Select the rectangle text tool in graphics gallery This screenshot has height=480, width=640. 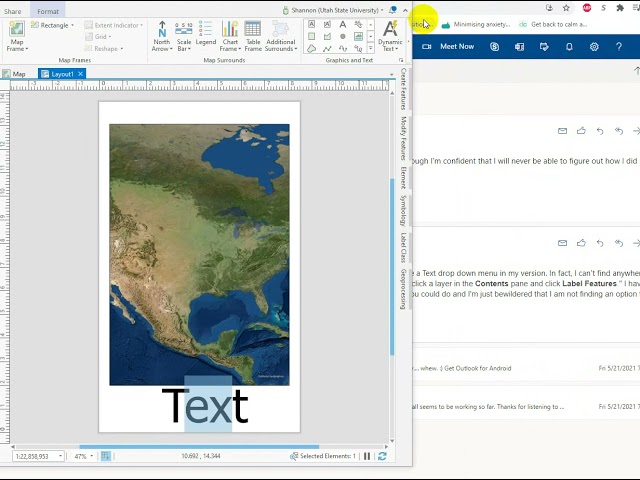[311, 24]
